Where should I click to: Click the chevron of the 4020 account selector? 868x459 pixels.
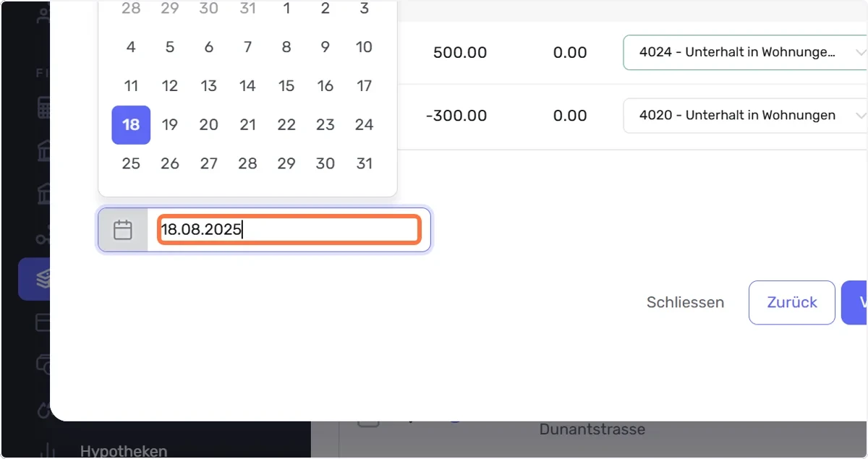pyautogui.click(x=860, y=115)
